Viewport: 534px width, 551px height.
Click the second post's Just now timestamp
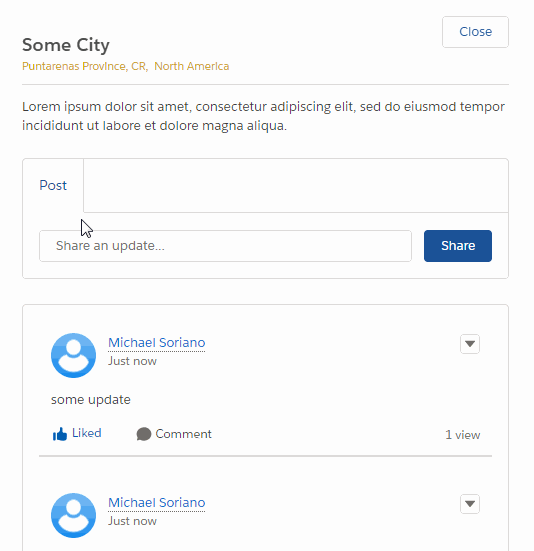click(x=132, y=521)
